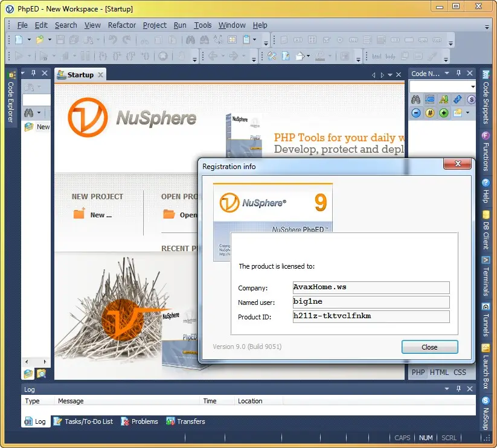Click the workspace globe icon at left panel bottom
The height and width of the screenshot is (448, 497).
click(28, 374)
